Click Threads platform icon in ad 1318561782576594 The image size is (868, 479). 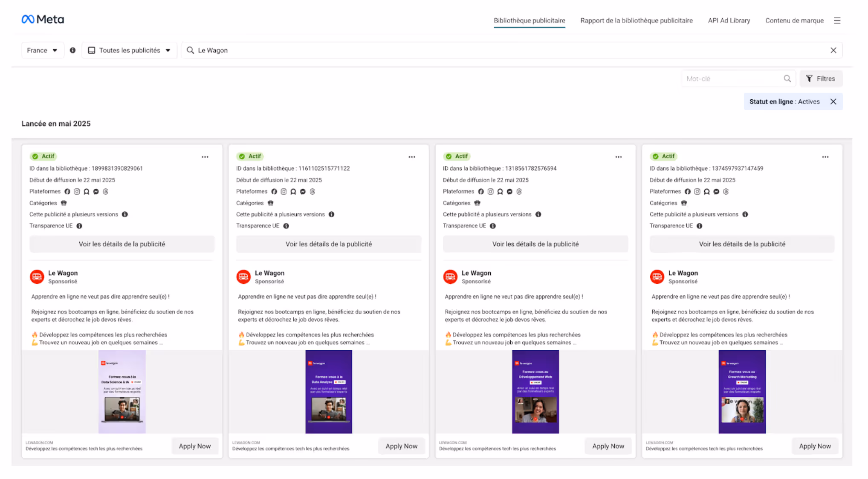519,192
